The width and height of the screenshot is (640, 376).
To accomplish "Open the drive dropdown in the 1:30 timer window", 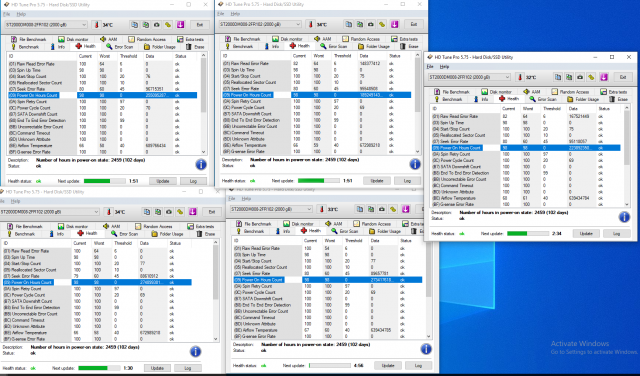I will pyautogui.click(x=50, y=212).
